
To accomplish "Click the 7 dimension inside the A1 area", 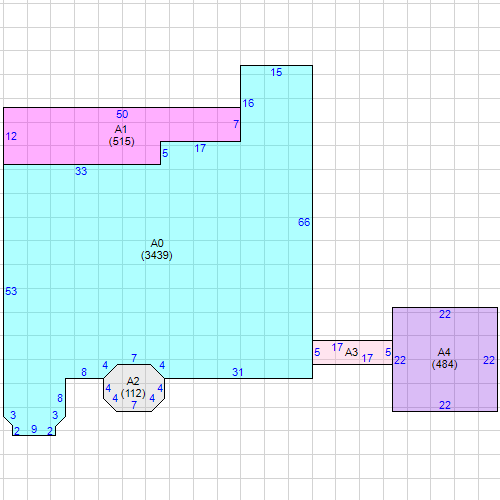I will (236, 124).
